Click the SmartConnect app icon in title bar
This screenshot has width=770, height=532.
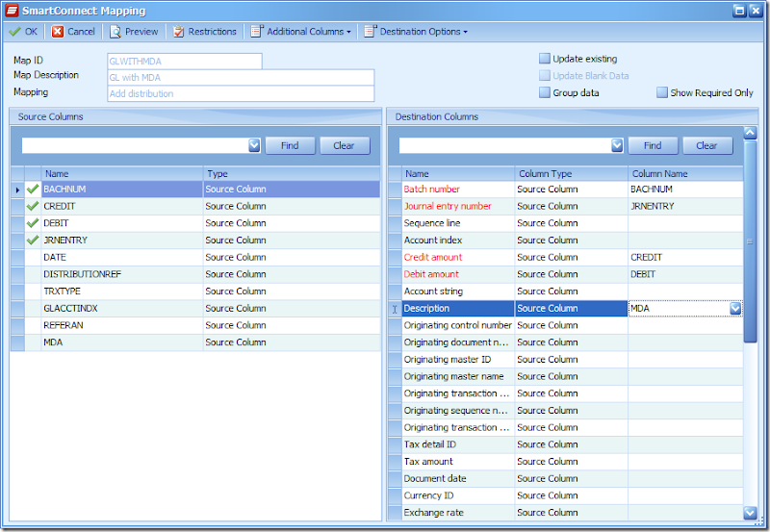11,11
